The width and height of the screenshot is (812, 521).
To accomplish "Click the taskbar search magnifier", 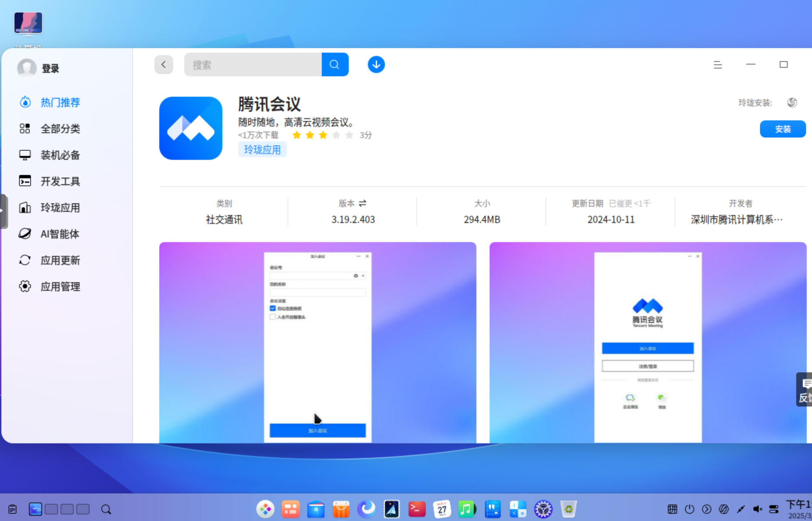I will [x=106, y=509].
